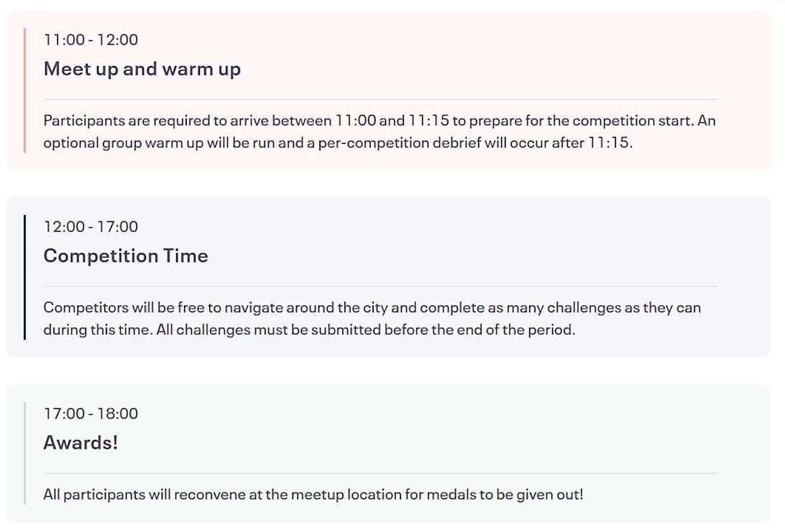The image size is (785, 532).
Task: Click the salmon vertical accent bar
Action: pos(24,91)
